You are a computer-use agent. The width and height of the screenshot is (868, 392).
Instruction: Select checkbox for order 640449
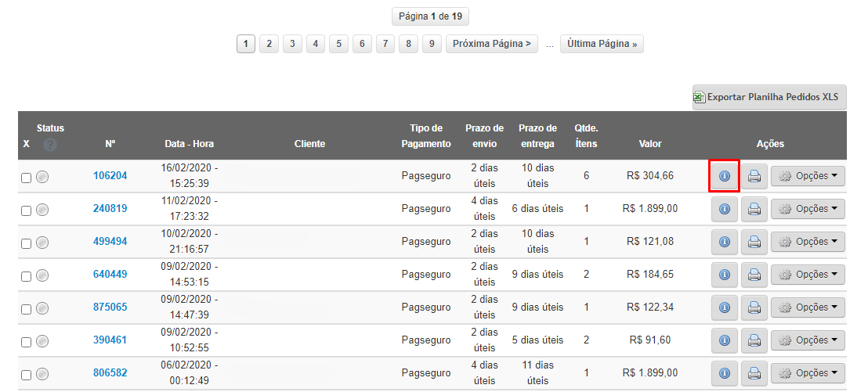[x=26, y=276]
